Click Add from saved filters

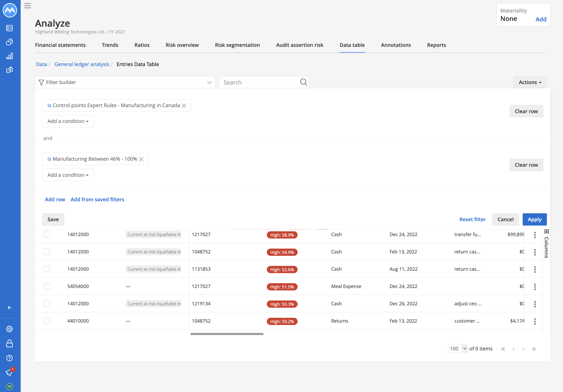pos(97,200)
